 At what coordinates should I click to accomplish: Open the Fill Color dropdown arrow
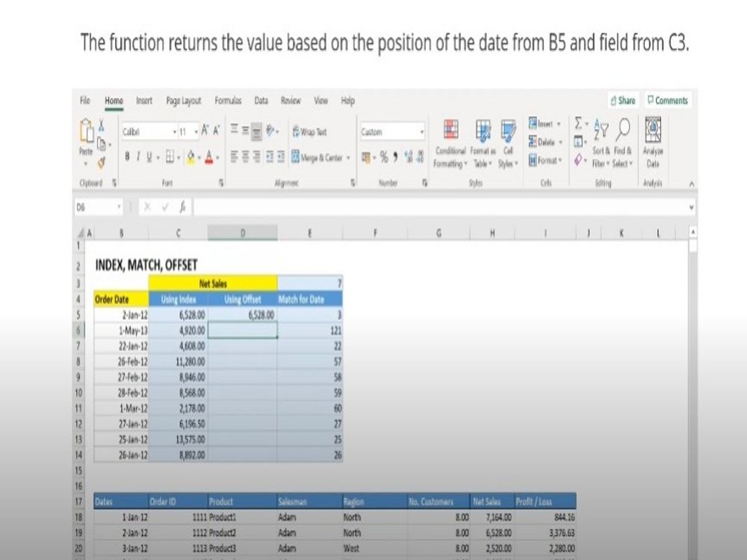[199, 158]
